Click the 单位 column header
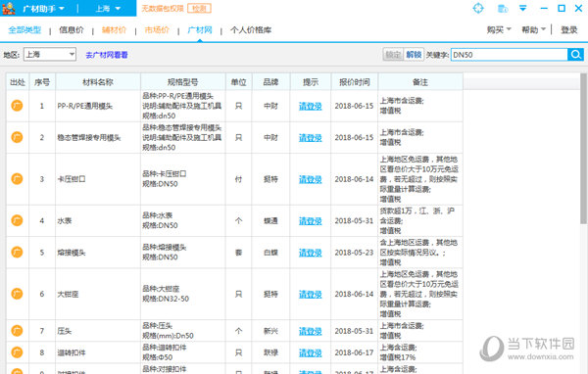 239,82
